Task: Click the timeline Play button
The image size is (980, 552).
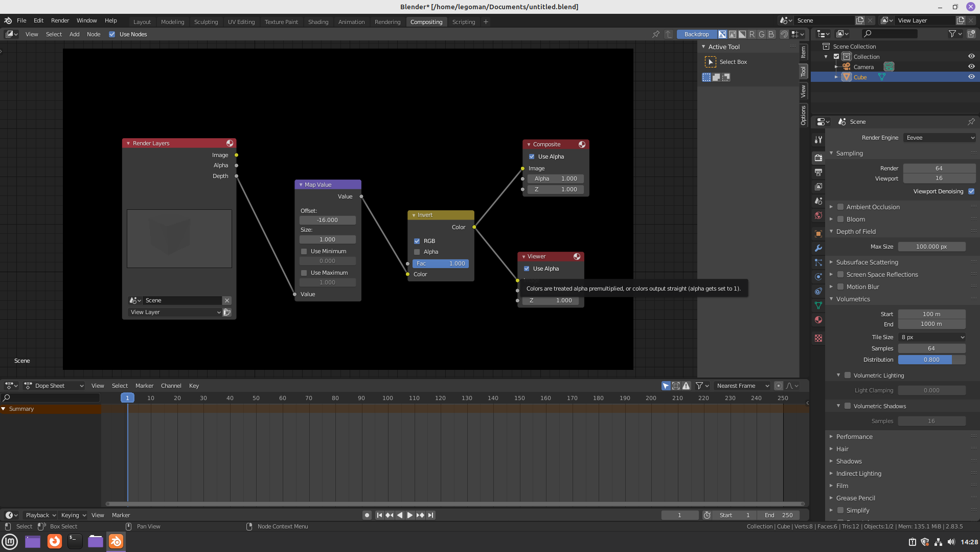Action: 409,515
